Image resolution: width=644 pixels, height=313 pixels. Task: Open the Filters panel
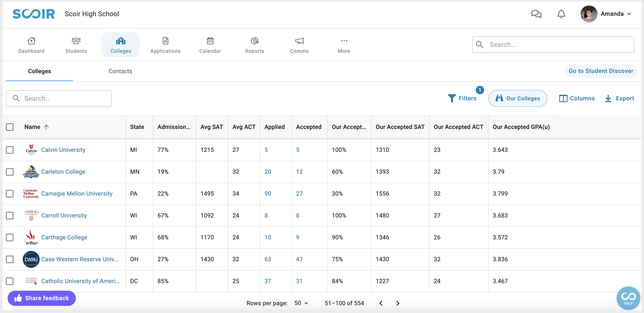462,98
